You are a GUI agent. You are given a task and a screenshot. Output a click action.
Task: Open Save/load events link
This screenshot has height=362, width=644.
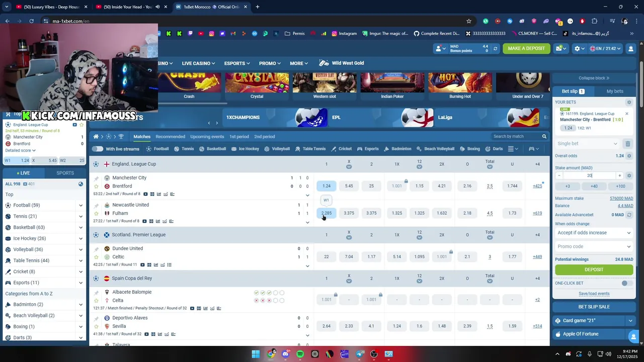click(x=594, y=294)
